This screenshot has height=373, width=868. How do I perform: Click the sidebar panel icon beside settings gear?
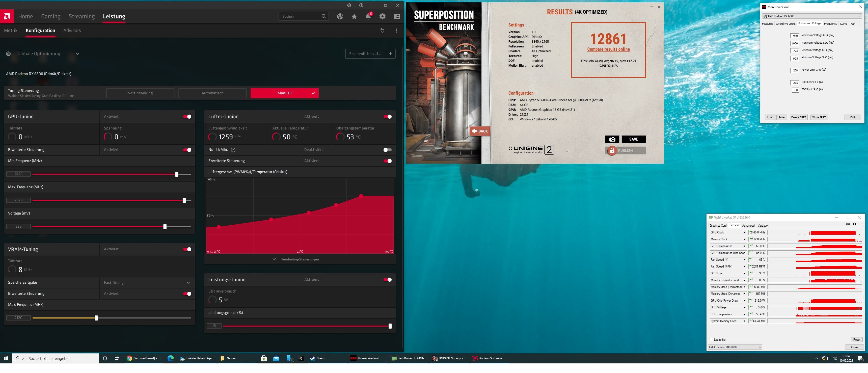[397, 16]
